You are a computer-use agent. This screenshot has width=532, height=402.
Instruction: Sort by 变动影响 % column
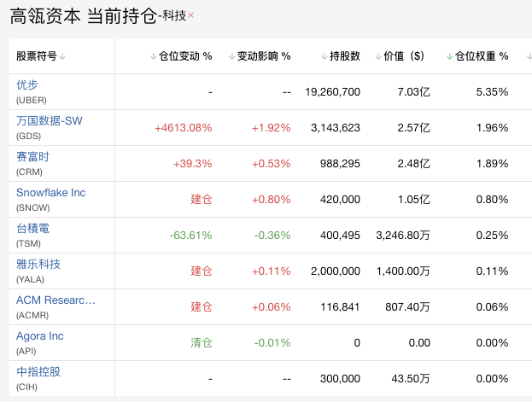260,56
